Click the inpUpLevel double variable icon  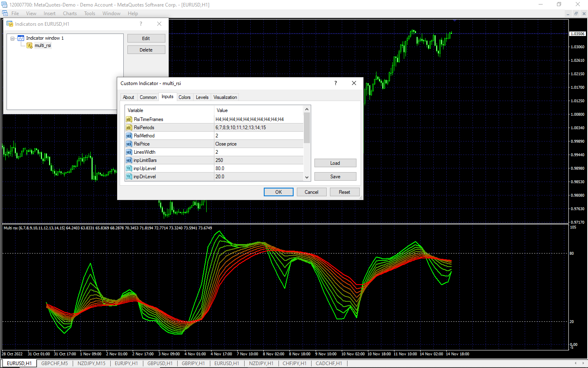pyautogui.click(x=129, y=168)
